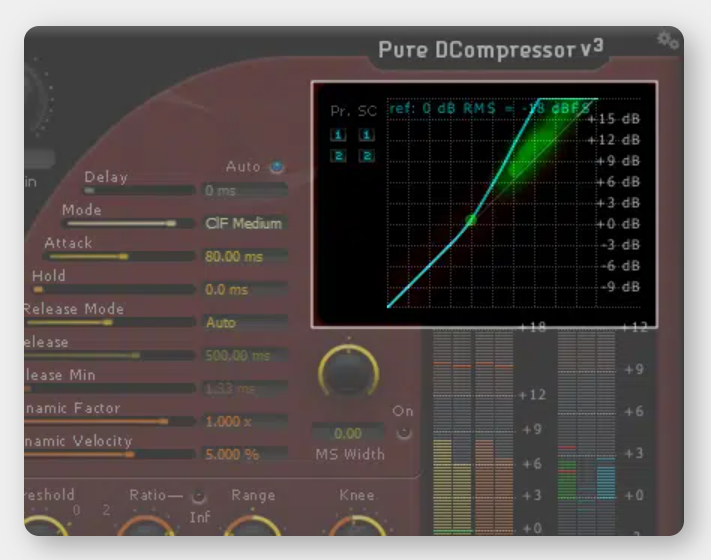Toggle the MS Width On switch
The image size is (711, 560).
(x=404, y=433)
